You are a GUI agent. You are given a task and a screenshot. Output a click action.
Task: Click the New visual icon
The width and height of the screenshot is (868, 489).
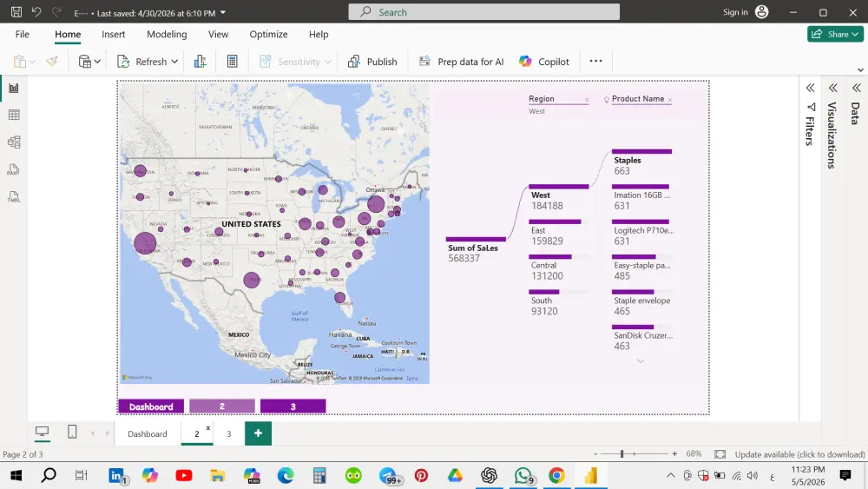[201, 62]
